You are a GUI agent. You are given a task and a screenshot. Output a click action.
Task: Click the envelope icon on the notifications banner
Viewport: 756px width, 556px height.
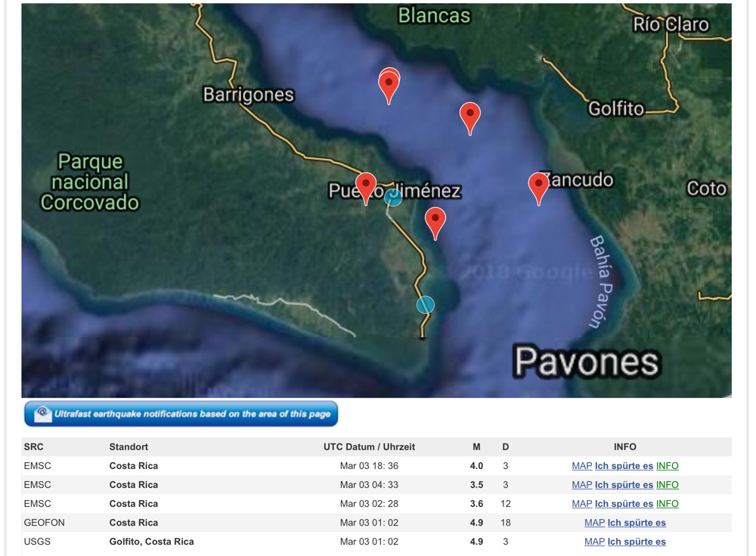pyautogui.click(x=42, y=413)
